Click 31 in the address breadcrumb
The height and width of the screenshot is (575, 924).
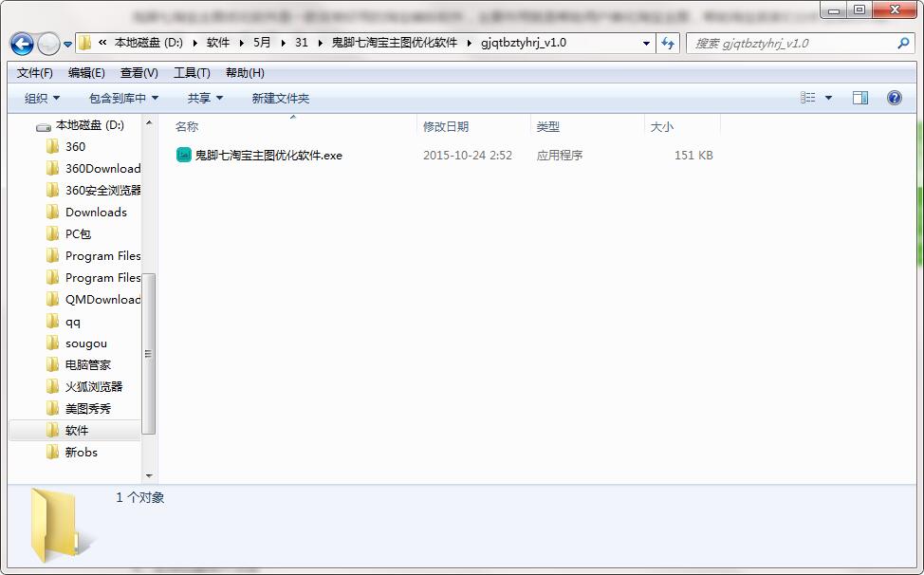(301, 43)
